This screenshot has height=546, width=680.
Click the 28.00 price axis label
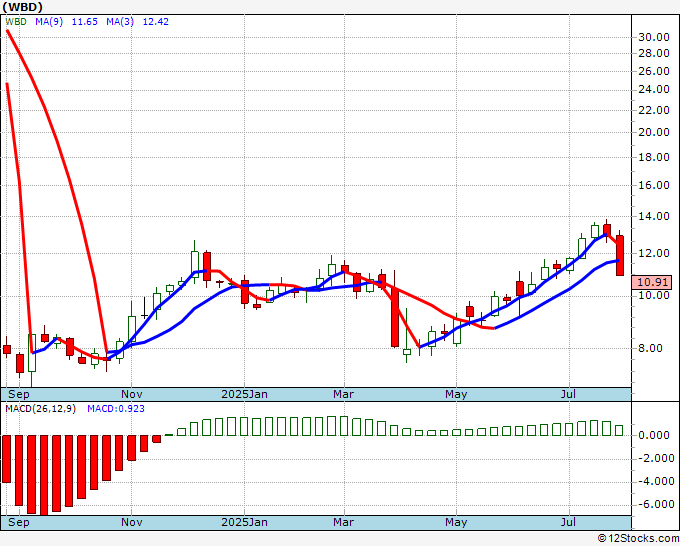pos(654,53)
